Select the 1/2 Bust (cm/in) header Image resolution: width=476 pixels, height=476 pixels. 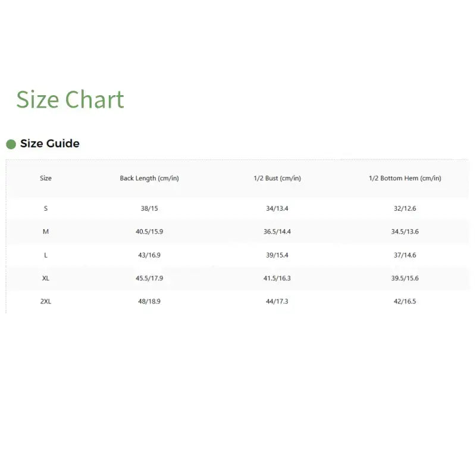[277, 178]
